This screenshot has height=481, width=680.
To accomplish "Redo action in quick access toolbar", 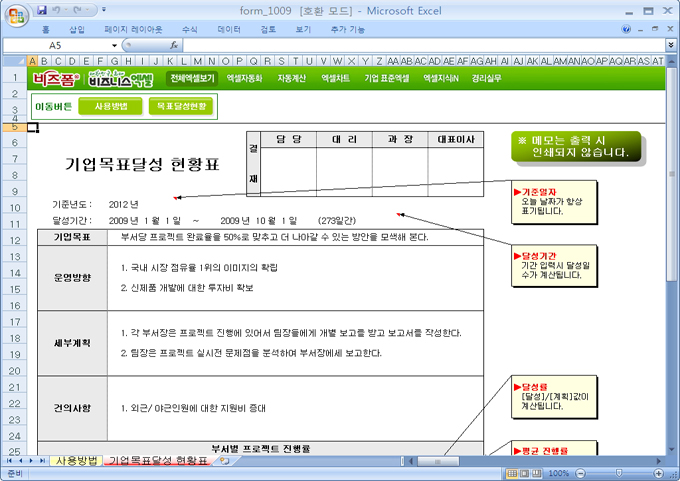I will (77, 10).
